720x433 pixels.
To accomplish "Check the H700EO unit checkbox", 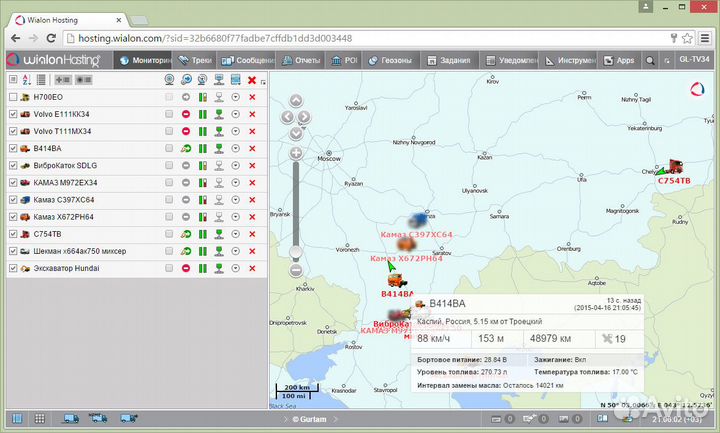I will pyautogui.click(x=13, y=97).
